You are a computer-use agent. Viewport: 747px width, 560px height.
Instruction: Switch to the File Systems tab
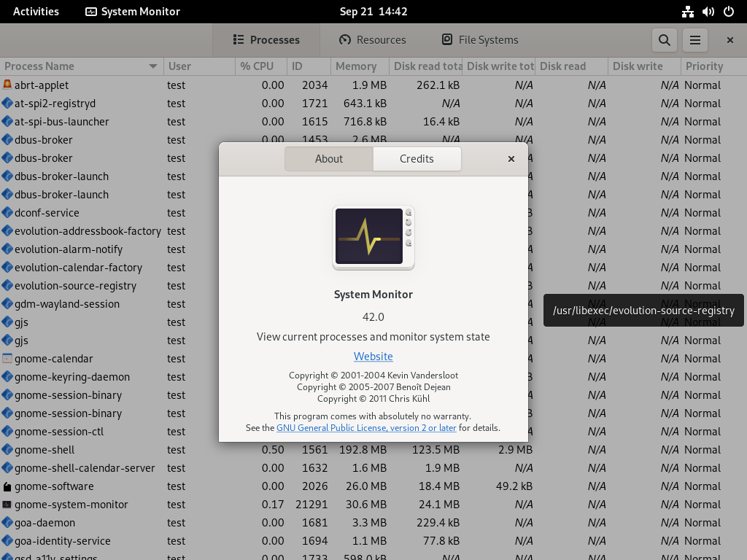pyautogui.click(x=480, y=40)
